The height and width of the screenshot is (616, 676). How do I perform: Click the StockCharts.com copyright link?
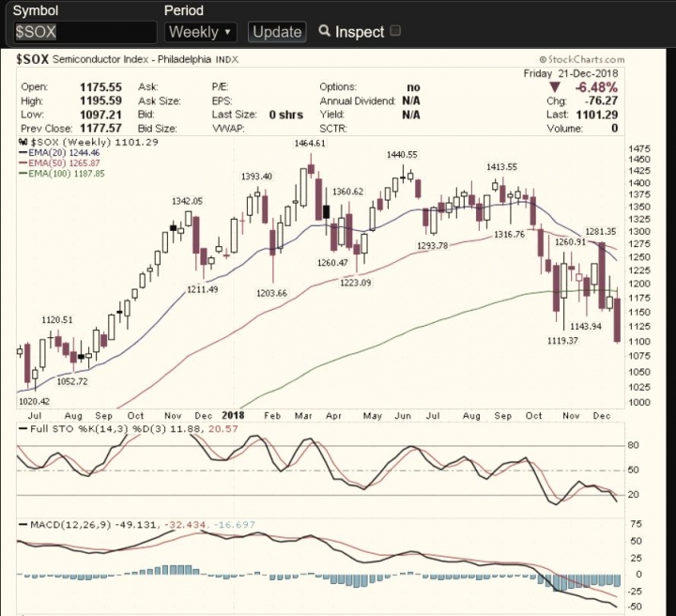[581, 59]
